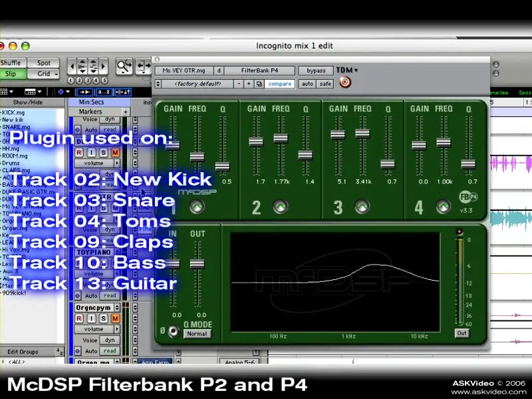Click the next setting plus button
Viewport: 532px width, 399px height.
[249, 84]
